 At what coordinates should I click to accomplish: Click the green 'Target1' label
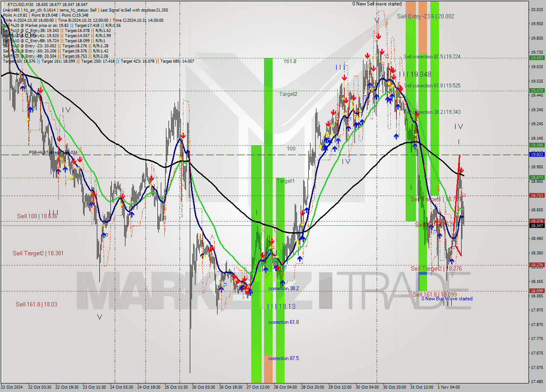click(x=285, y=181)
